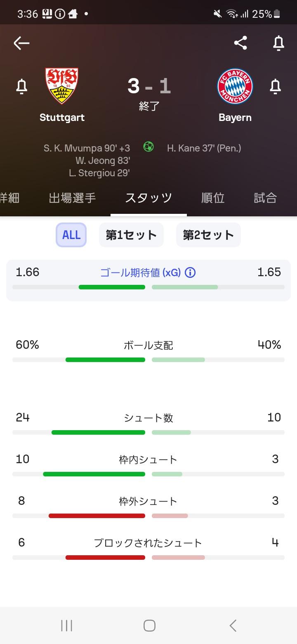Open the 試合 tab
The height and width of the screenshot is (644, 297).
[x=265, y=198]
